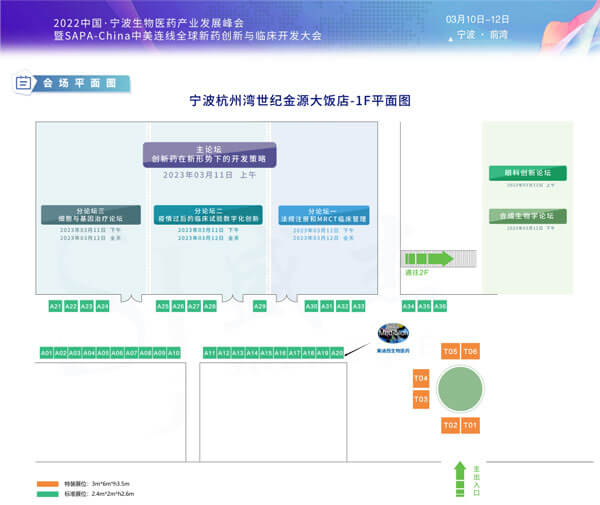The height and width of the screenshot is (505, 600).
Task: Select standard booth A29
Action: 260,306
